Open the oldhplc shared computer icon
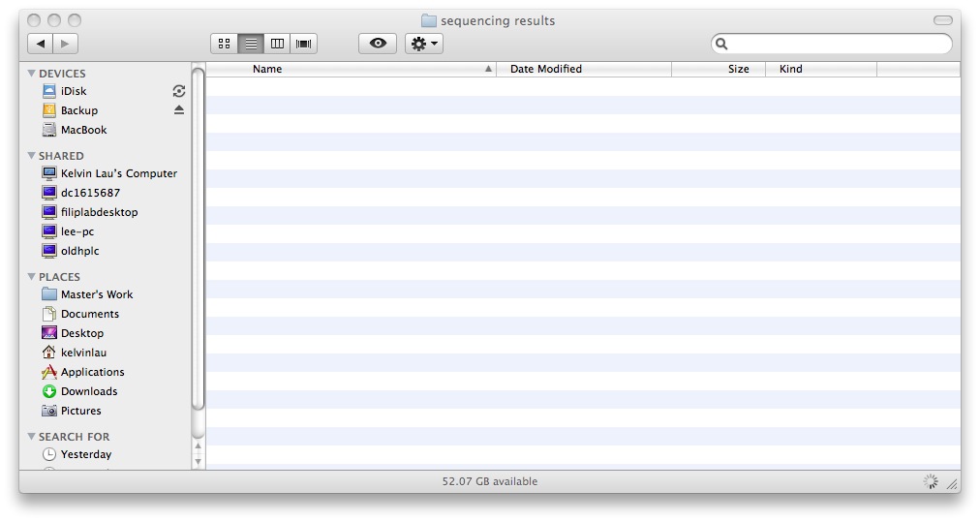The height and width of the screenshot is (522, 980). pos(49,251)
